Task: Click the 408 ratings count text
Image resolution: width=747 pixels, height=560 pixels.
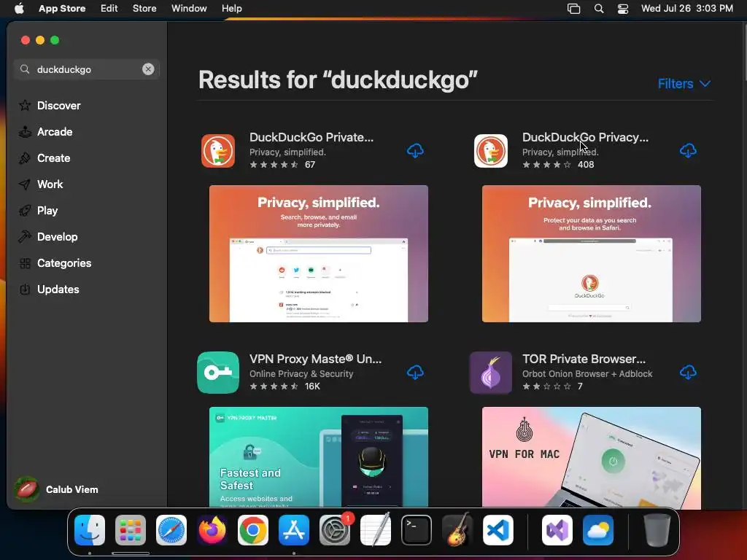Action: (x=586, y=164)
